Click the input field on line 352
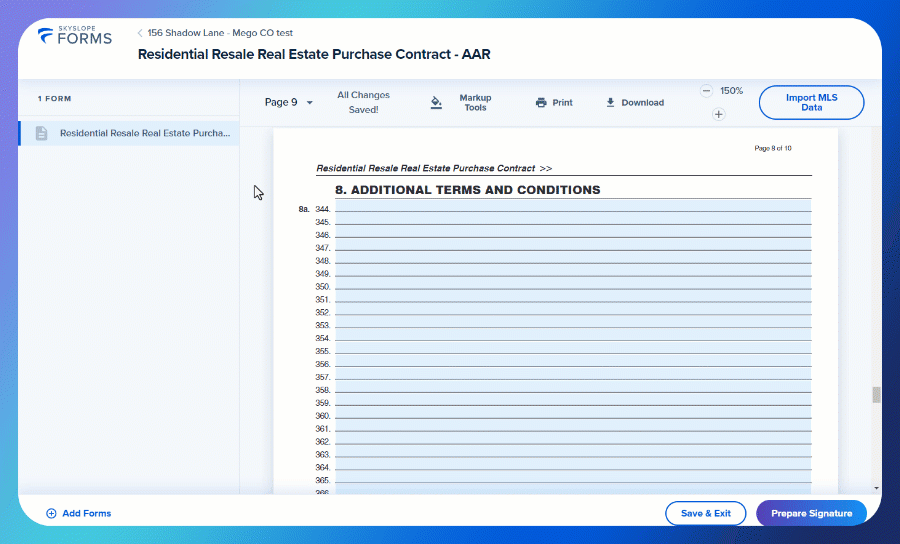The image size is (900, 544). click(573, 309)
